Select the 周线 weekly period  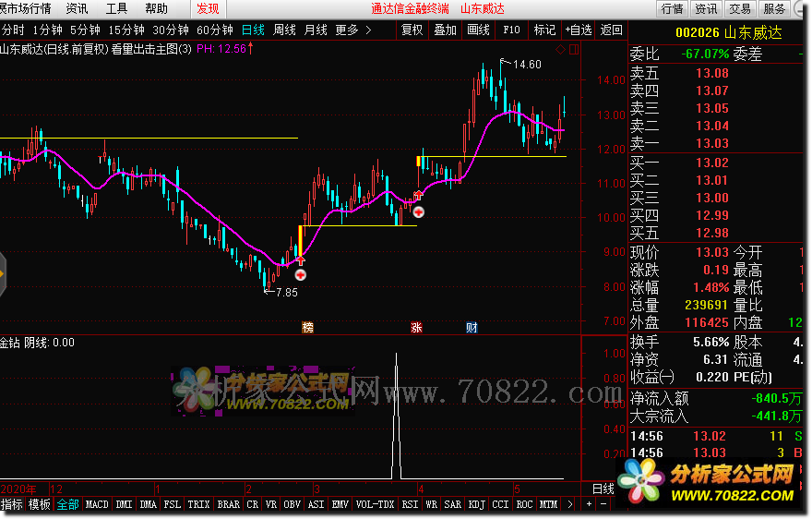284,30
